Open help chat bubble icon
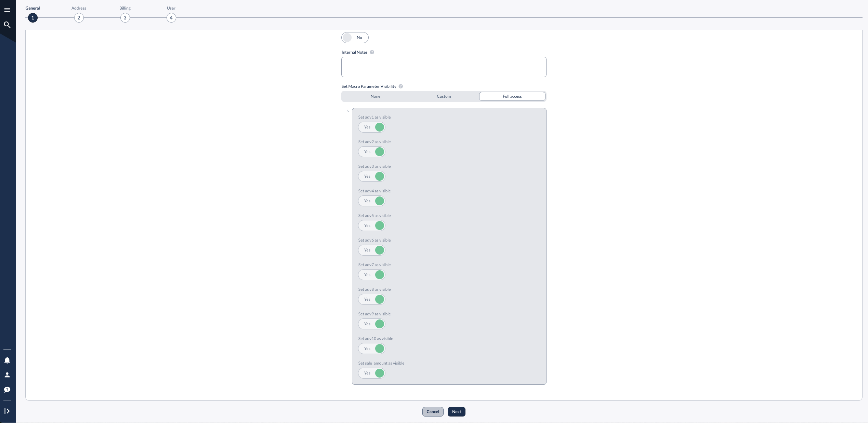 pos(7,390)
